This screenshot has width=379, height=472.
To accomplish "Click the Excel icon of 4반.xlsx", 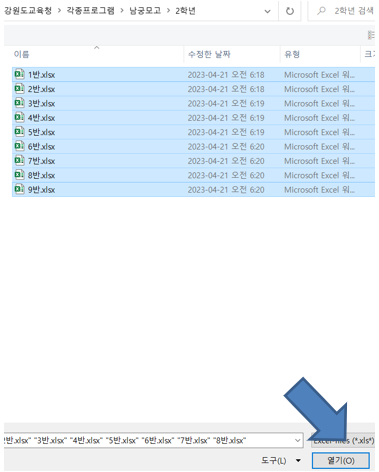I will coord(19,117).
